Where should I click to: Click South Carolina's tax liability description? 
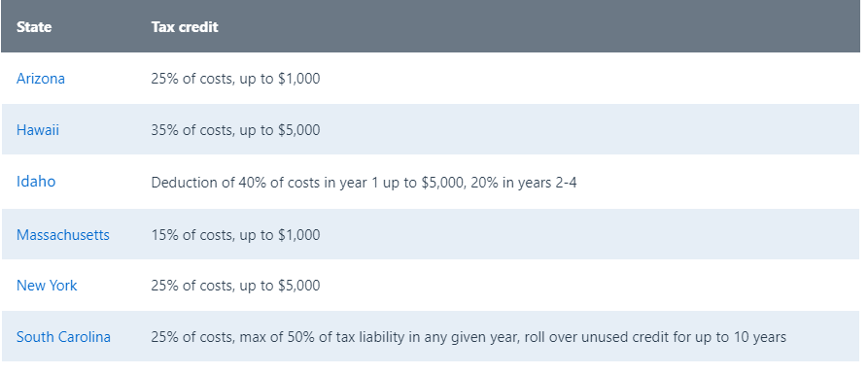click(469, 337)
